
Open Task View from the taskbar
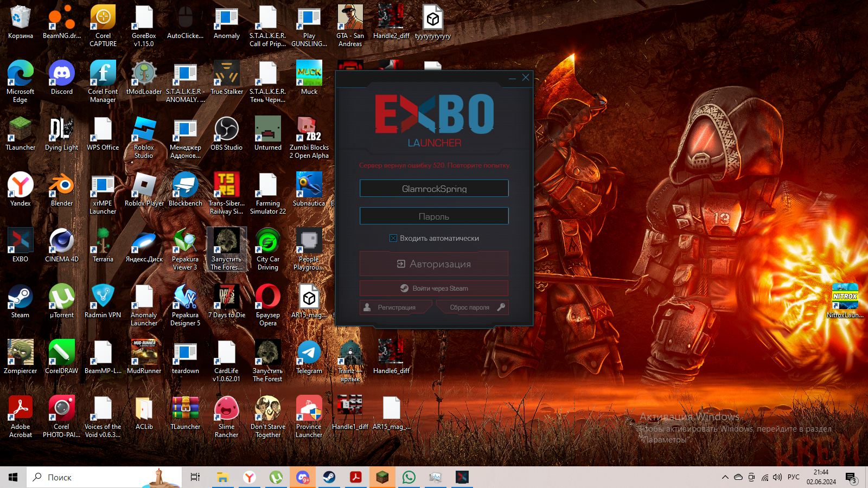(x=195, y=477)
